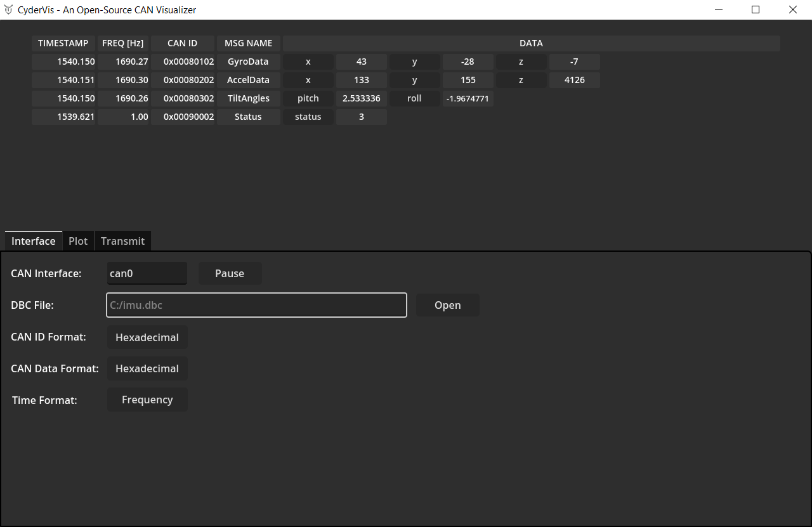Click the DBC File path input field

(x=256, y=305)
